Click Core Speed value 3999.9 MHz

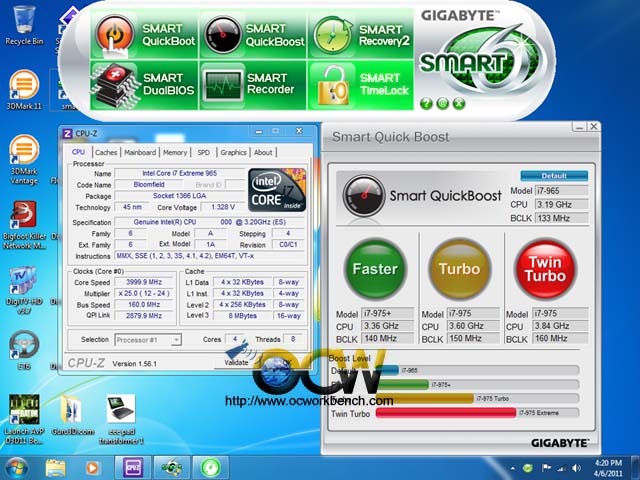click(144, 282)
